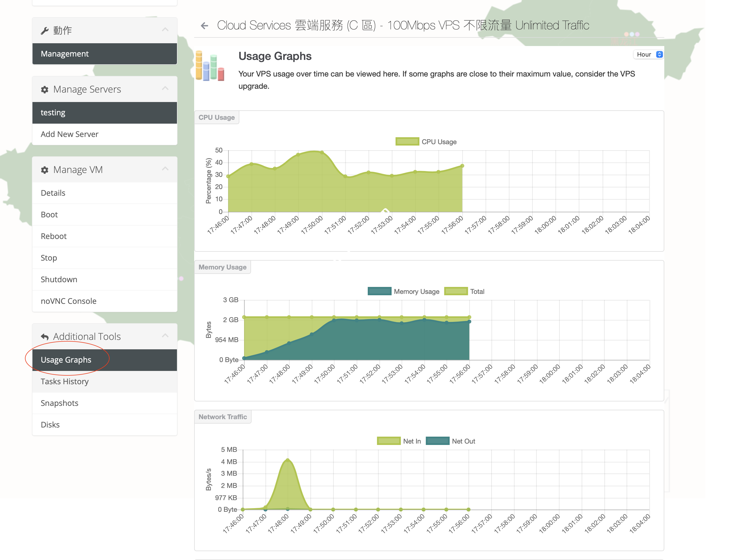Open the noVNC Console
The height and width of the screenshot is (560, 740).
click(69, 301)
